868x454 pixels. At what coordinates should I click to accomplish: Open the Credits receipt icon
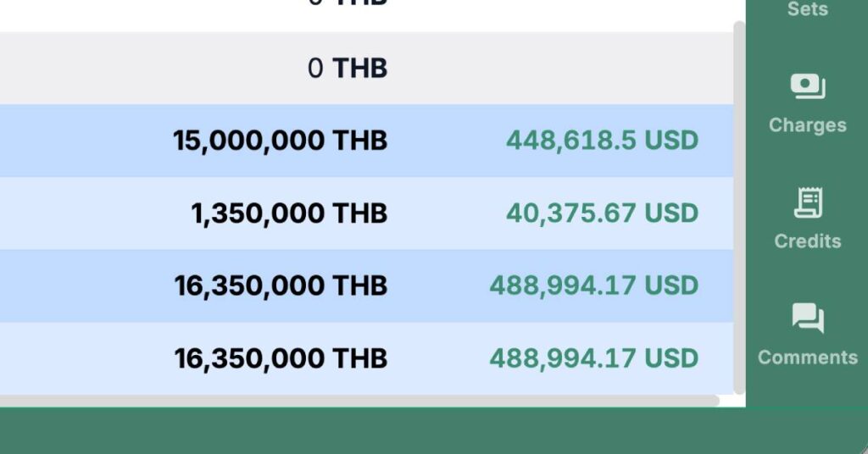point(808,203)
